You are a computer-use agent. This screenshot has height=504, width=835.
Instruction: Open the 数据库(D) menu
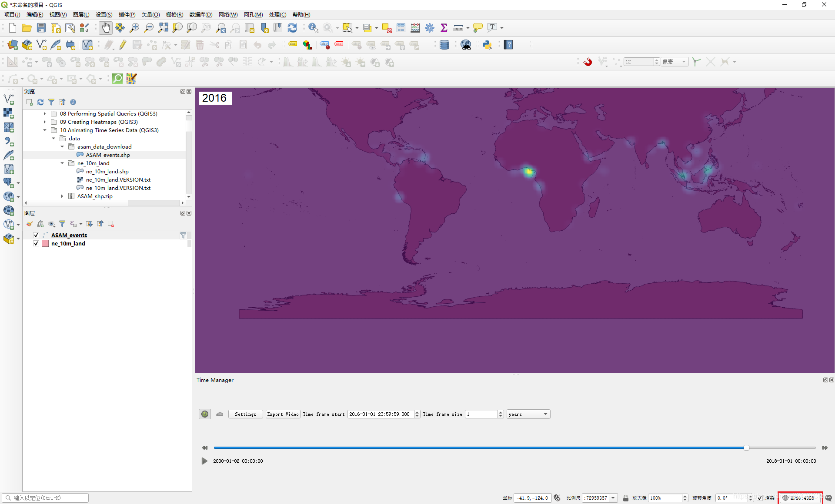pyautogui.click(x=201, y=14)
